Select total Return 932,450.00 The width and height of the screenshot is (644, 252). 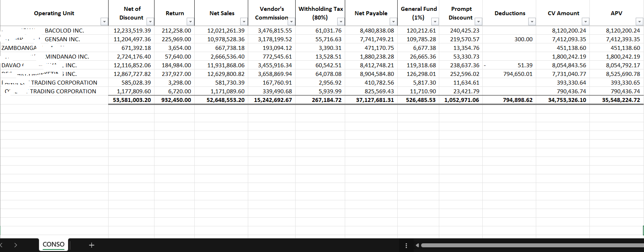pyautogui.click(x=176, y=100)
